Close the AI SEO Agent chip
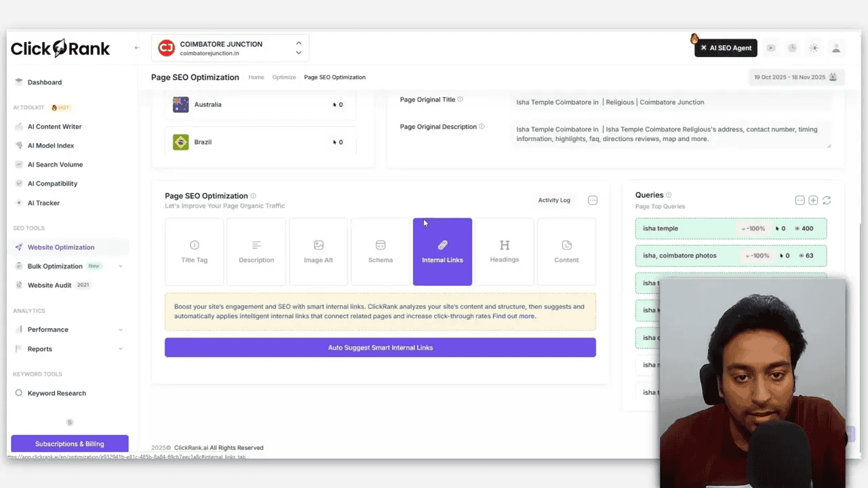 [703, 47]
